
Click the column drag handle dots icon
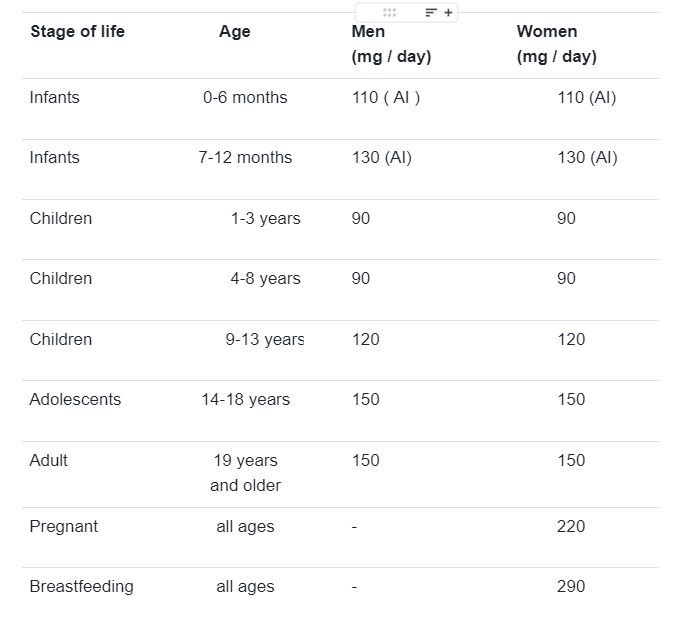389,13
